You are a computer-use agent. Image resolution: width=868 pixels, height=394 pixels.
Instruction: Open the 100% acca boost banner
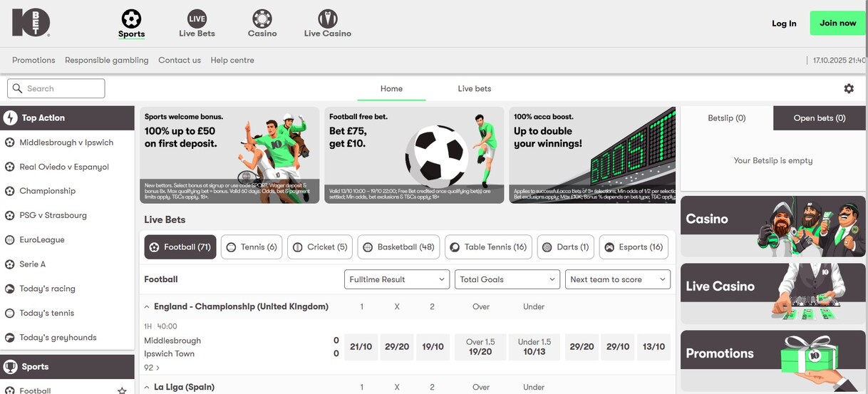tap(592, 155)
